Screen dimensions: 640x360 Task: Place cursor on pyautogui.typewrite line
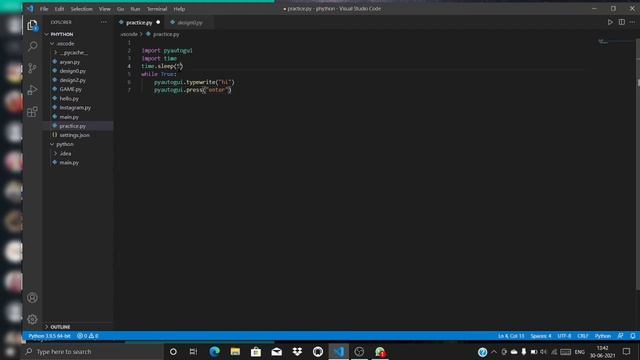[194, 82]
